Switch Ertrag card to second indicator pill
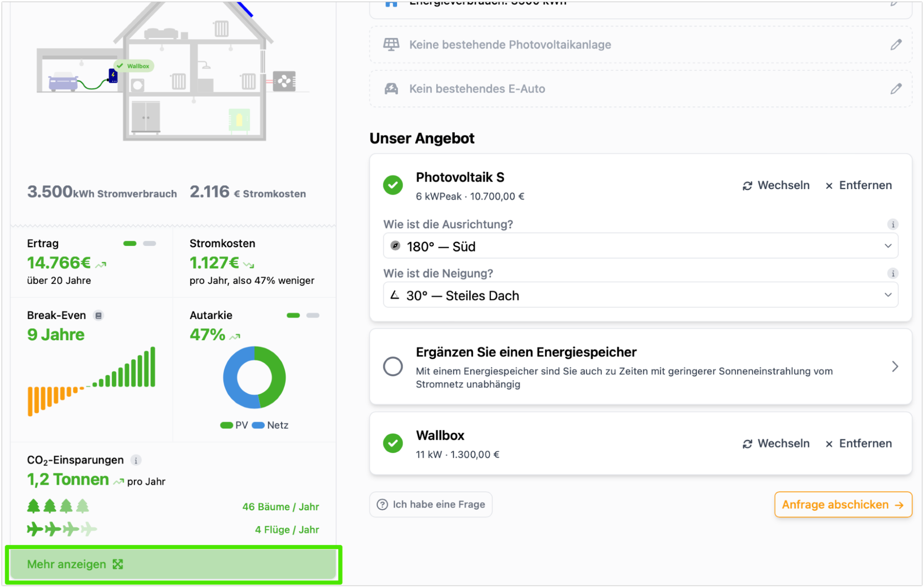 pos(149,244)
